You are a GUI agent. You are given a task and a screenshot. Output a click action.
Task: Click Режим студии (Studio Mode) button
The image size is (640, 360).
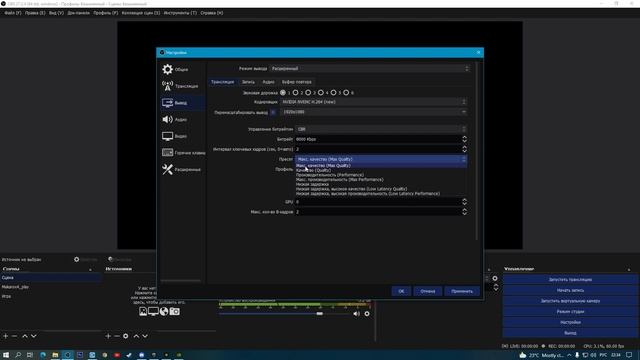[570, 311]
